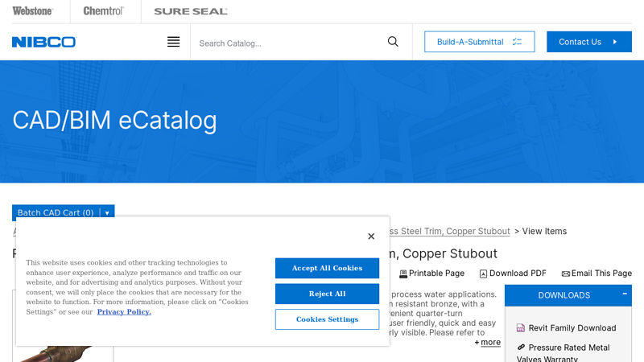Go to NIBCO home via logo
Viewport: 644px width, 362px height.
(x=44, y=42)
